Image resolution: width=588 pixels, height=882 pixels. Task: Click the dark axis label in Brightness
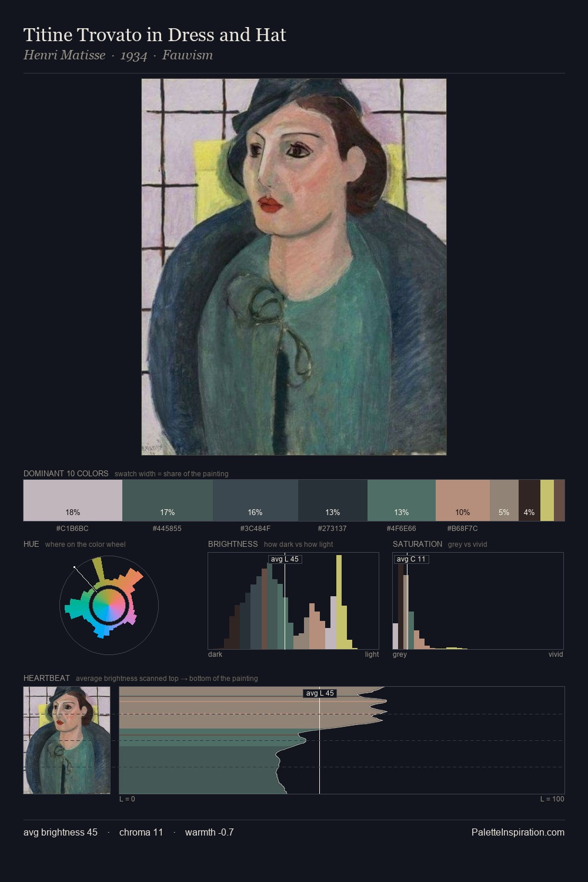pos(215,654)
